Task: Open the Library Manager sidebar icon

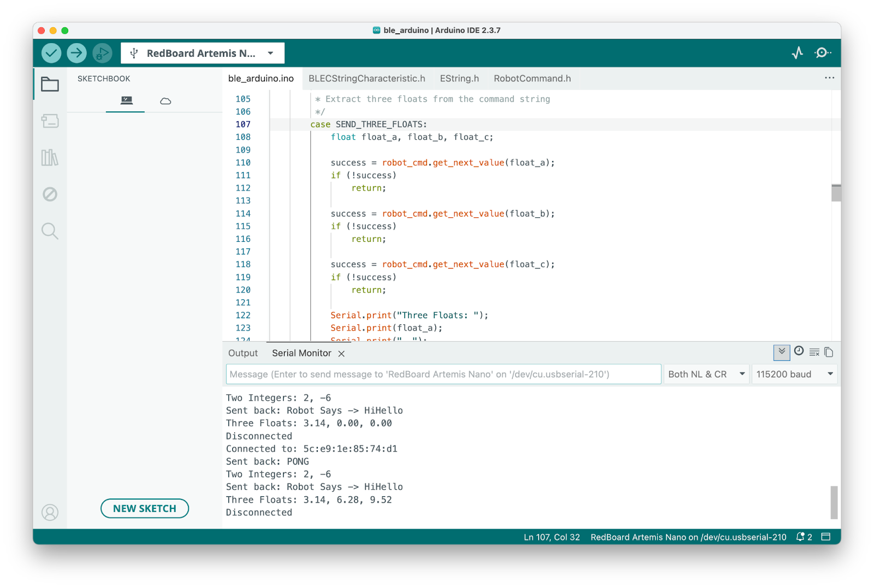Action: pyautogui.click(x=50, y=158)
